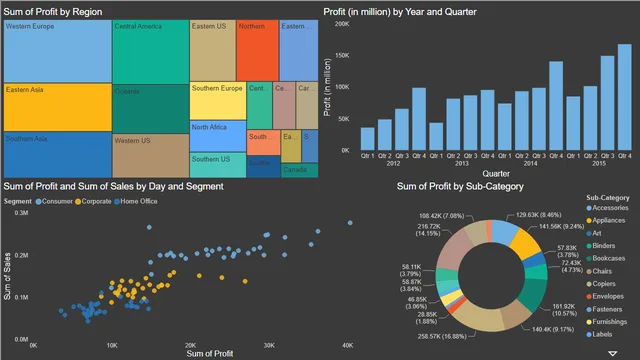Click the 2014 Qtr 4 profit bar

[556, 106]
